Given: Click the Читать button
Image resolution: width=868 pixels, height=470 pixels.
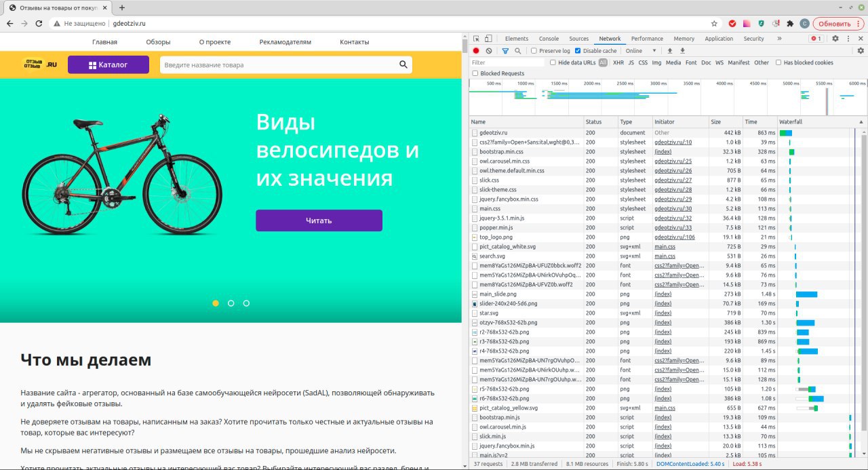Looking at the screenshot, I should pos(319,220).
